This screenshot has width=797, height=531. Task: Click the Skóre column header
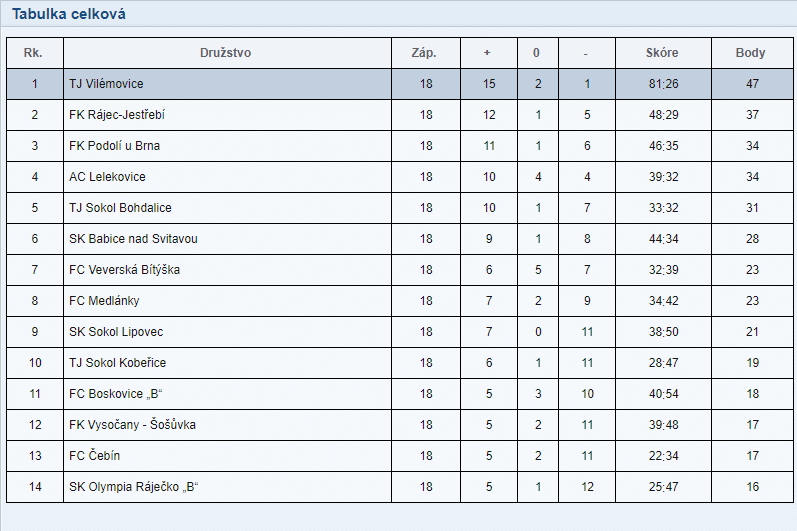point(662,53)
